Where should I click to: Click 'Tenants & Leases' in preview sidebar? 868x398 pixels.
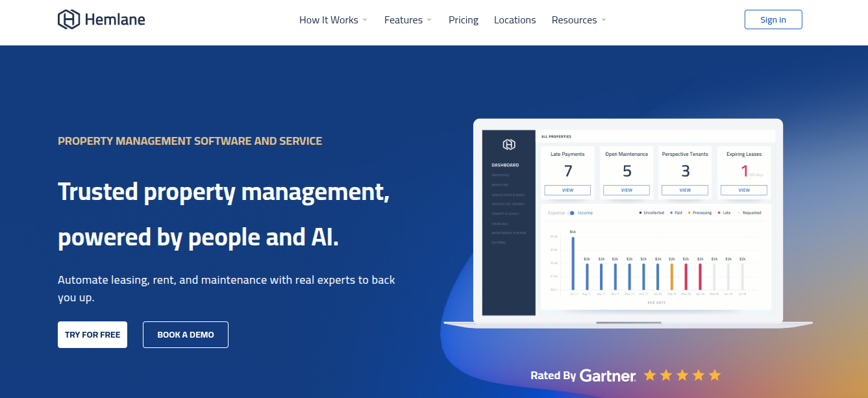[x=505, y=214]
